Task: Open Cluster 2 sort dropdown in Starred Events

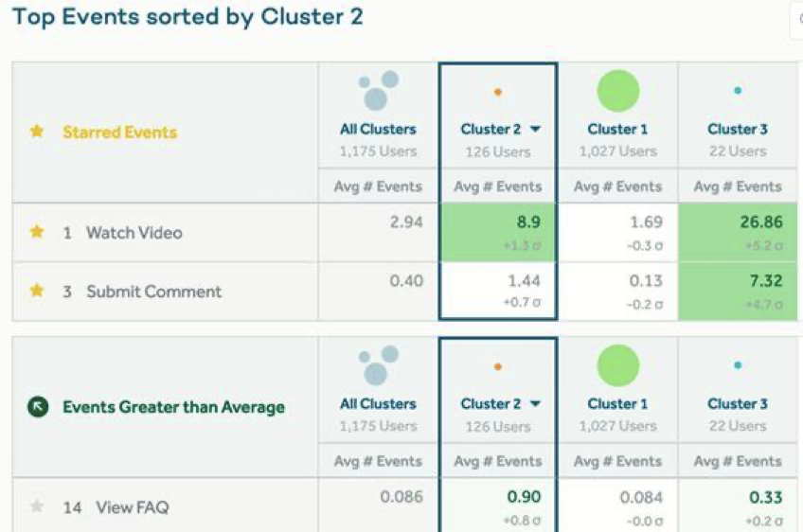Action: [535, 129]
